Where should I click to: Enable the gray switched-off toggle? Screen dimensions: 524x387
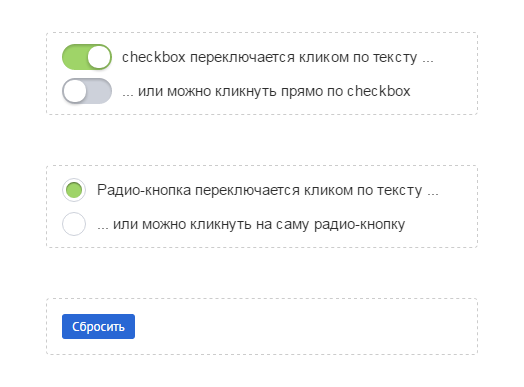click(x=87, y=91)
